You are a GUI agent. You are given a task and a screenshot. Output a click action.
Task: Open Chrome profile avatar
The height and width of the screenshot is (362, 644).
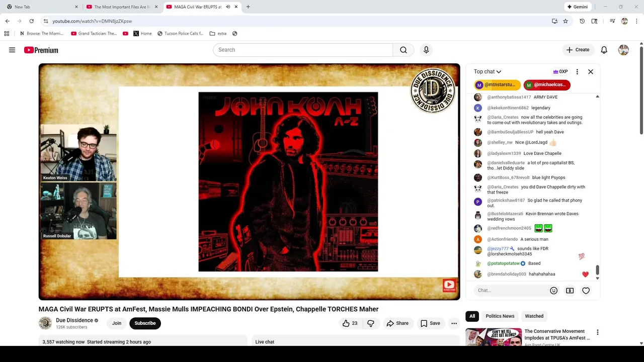tap(624, 21)
